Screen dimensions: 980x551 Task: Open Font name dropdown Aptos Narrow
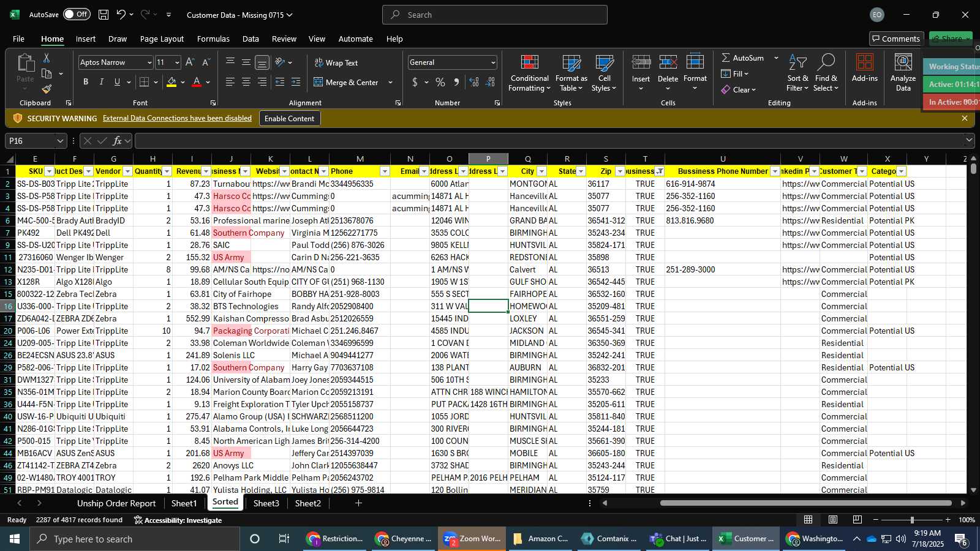pos(149,62)
